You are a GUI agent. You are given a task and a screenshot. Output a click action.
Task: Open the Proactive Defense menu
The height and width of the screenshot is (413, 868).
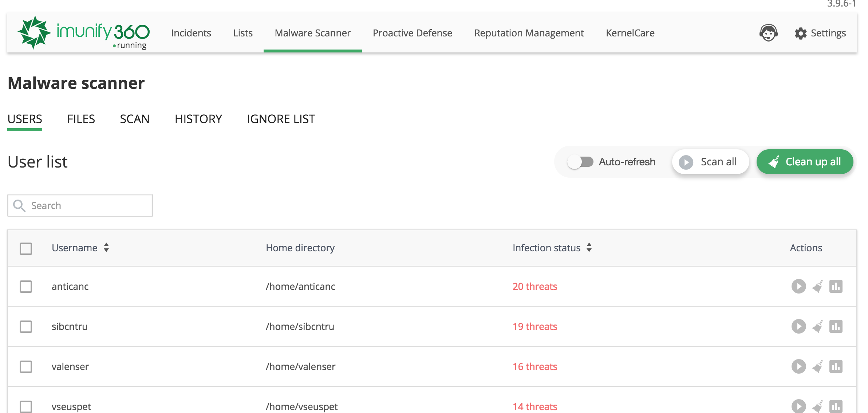pyautogui.click(x=412, y=33)
